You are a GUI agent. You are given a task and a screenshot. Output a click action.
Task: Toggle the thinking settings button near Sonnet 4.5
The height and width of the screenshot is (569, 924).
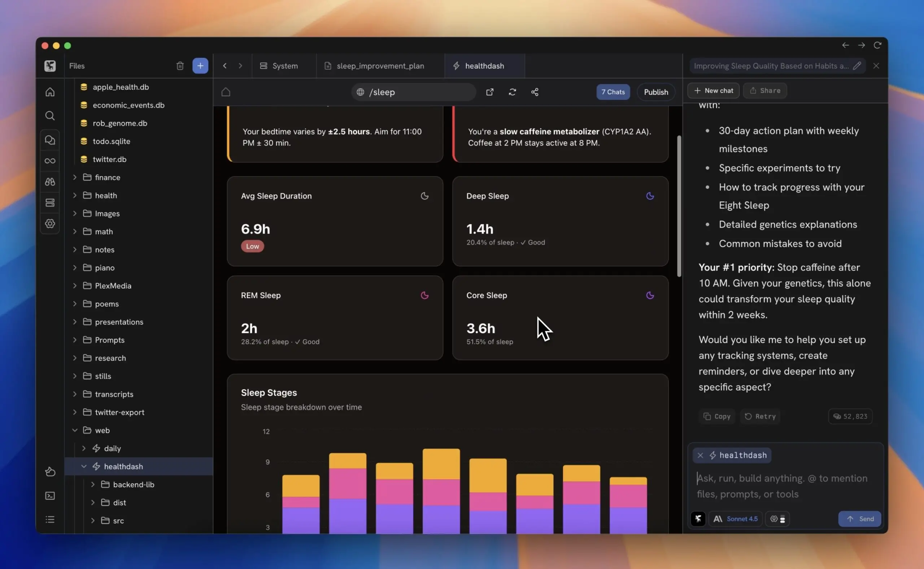click(777, 519)
